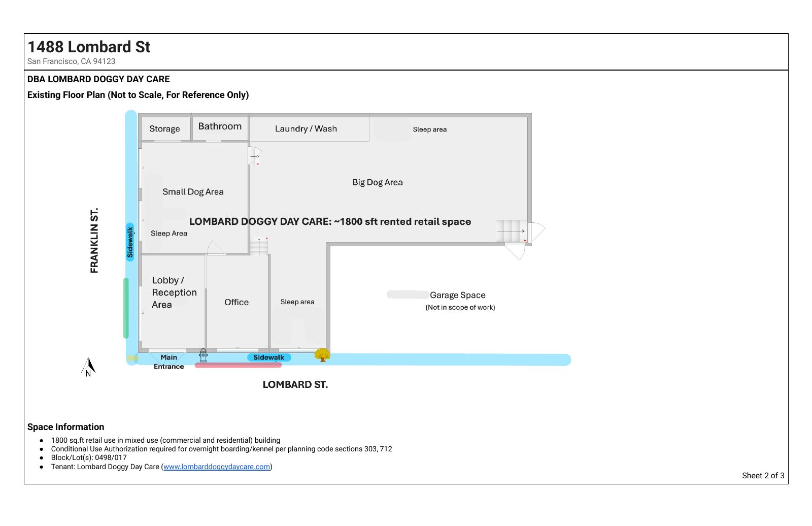Select the Storage room
This screenshot has height=526, width=812.
[165, 129]
